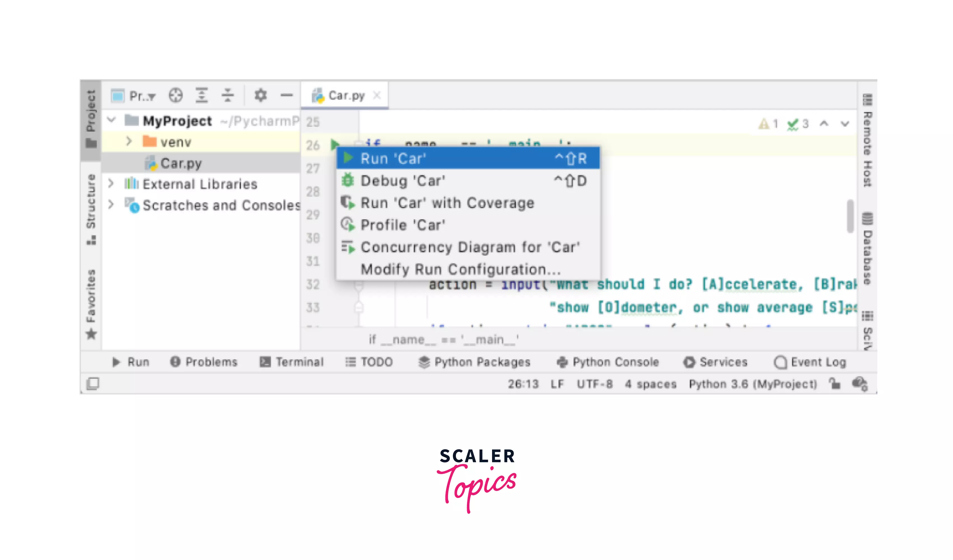The width and height of the screenshot is (953, 560).
Task: Go to previous highlighted error arrow
Action: click(x=824, y=123)
